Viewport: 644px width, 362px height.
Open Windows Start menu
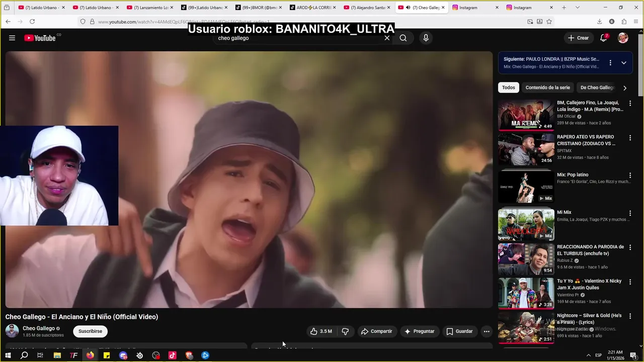(8, 355)
